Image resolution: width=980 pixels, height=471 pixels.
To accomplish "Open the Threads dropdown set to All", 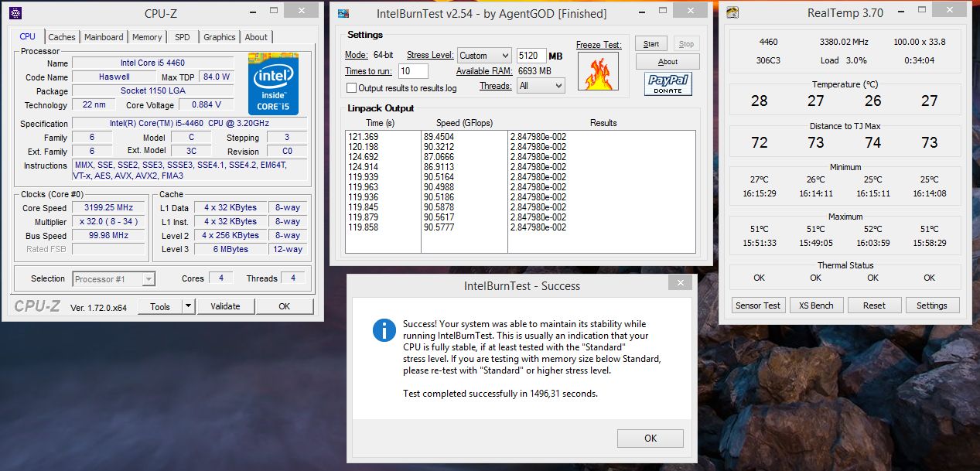I will pos(541,86).
